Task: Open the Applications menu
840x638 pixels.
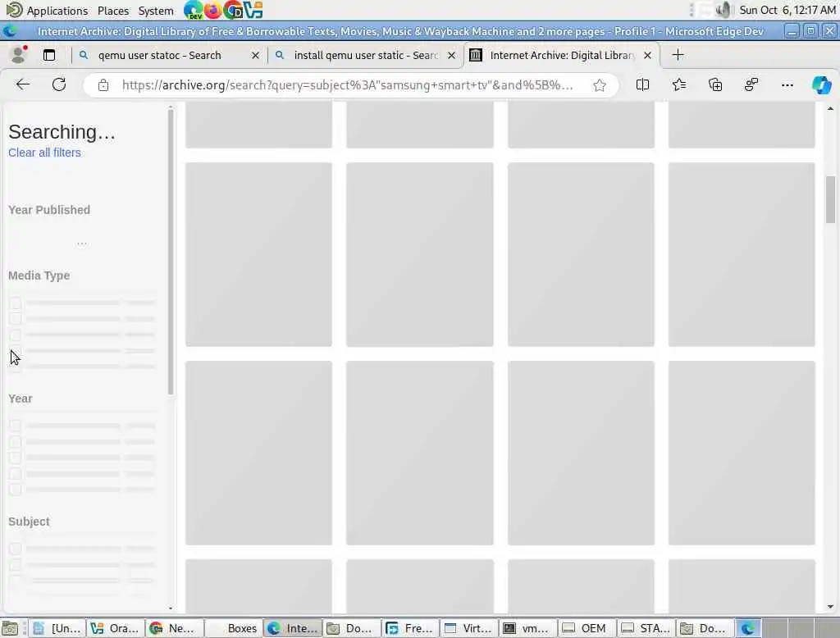Action: (47, 11)
